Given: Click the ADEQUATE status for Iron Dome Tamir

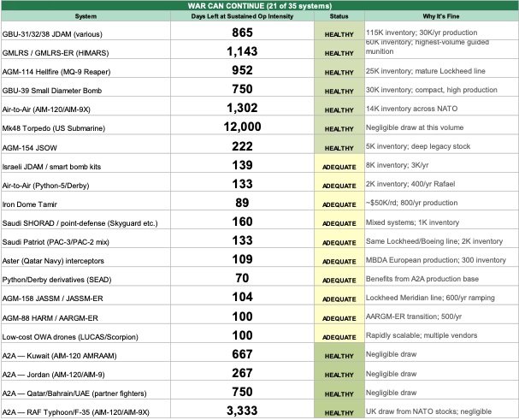Looking at the screenshot, I should (x=339, y=203).
